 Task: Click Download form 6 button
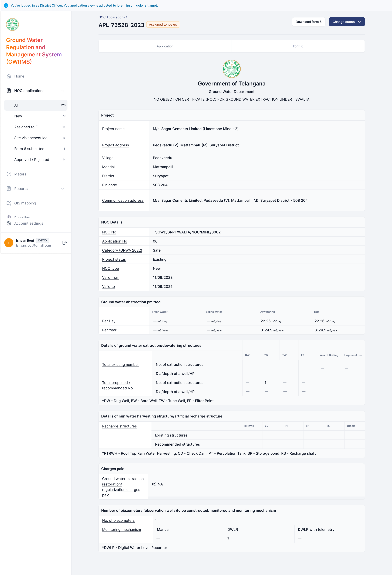click(x=308, y=22)
